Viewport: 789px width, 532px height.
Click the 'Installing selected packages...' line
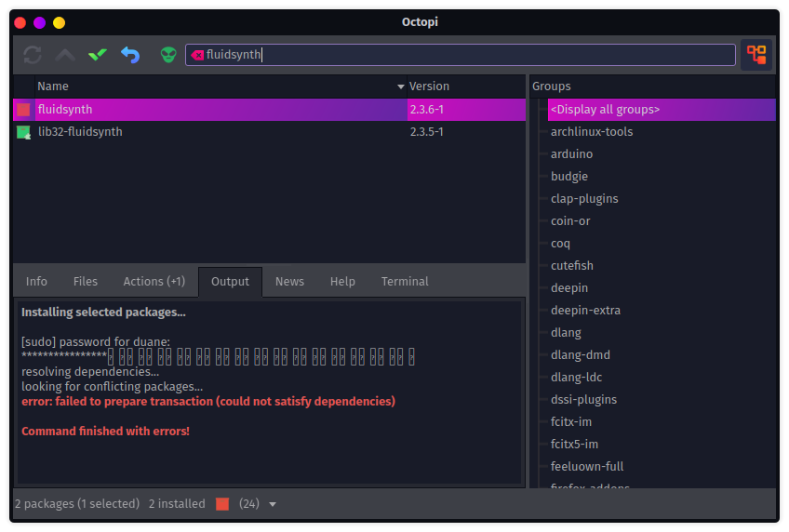pyautogui.click(x=103, y=313)
